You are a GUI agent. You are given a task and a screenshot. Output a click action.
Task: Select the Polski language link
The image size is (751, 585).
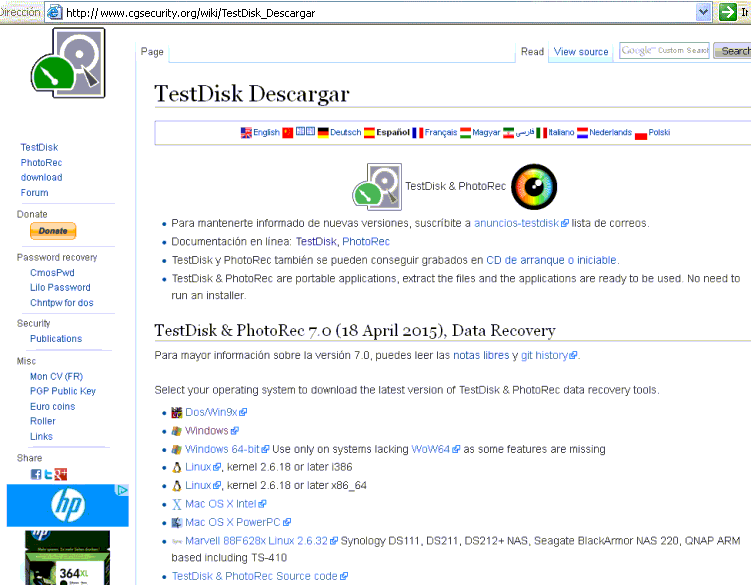659,132
